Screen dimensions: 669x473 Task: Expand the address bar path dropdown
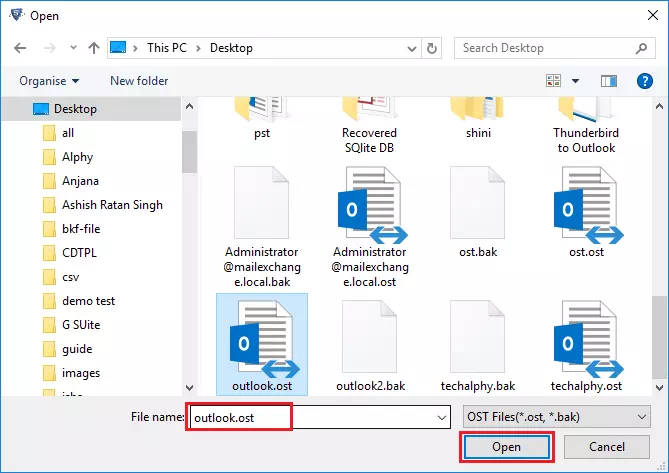click(x=412, y=49)
